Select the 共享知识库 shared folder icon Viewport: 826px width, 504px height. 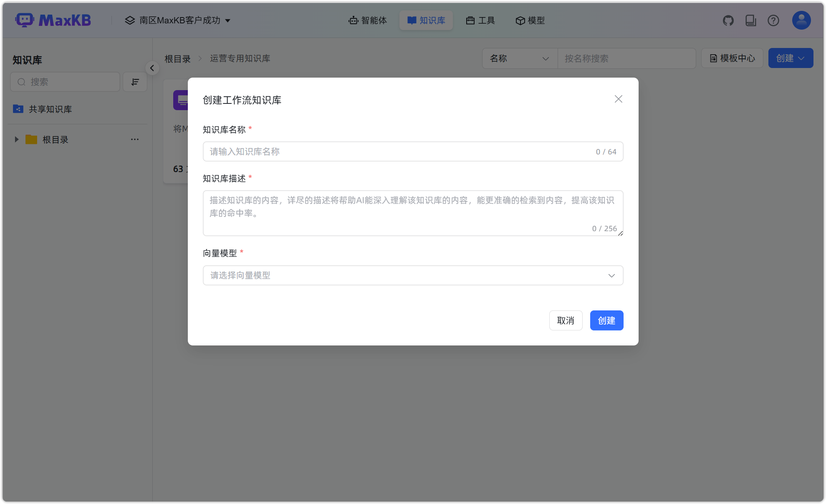[18, 109]
